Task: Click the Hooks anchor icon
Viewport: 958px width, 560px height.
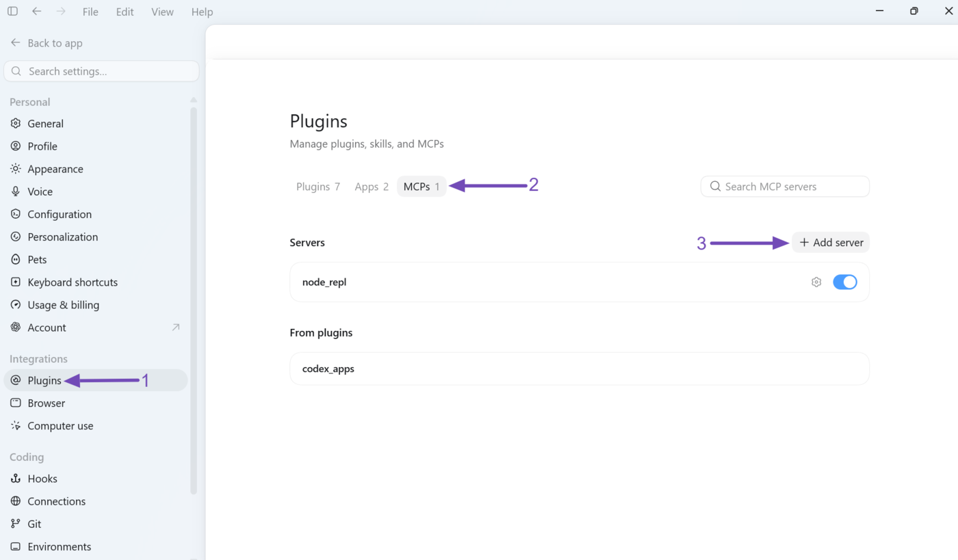Action: (16, 479)
